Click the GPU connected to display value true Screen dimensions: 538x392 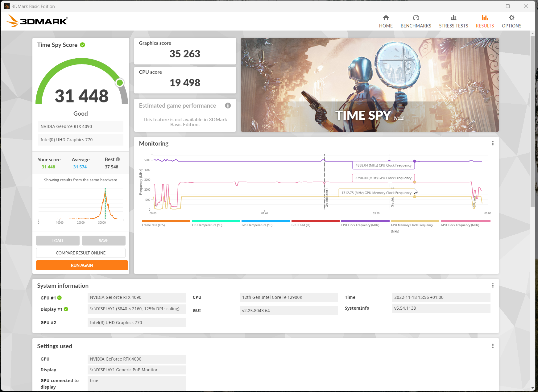pos(137,383)
